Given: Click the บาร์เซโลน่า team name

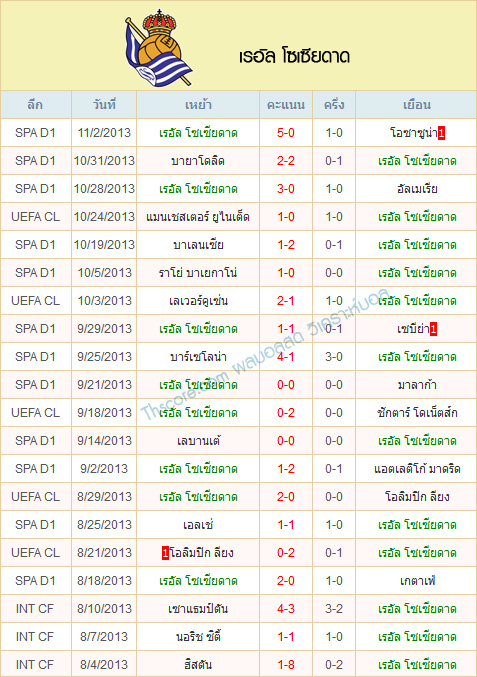Looking at the screenshot, I should point(198,357).
